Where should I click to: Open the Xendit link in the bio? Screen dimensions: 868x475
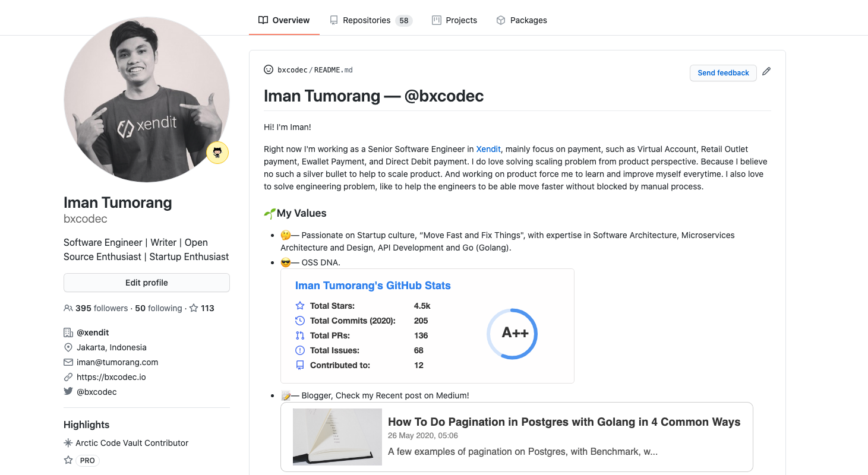click(x=488, y=149)
